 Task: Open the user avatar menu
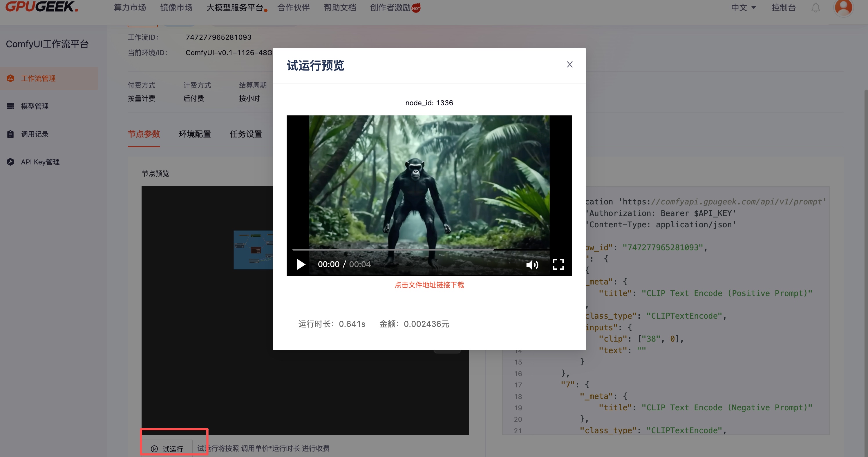point(843,8)
